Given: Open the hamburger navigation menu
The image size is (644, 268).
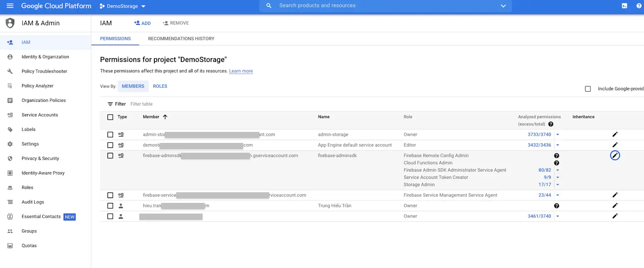Looking at the screenshot, I should tap(10, 6).
